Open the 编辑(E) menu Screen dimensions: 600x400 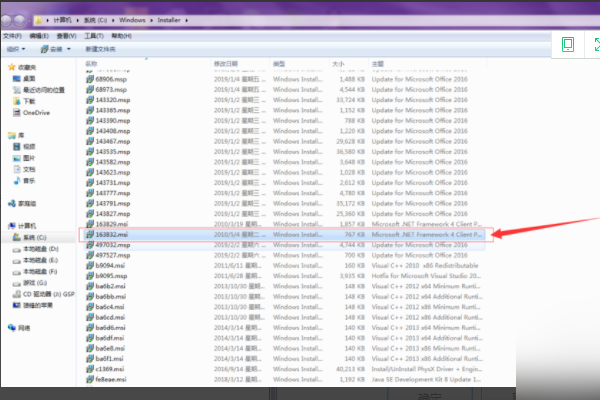tap(39, 36)
